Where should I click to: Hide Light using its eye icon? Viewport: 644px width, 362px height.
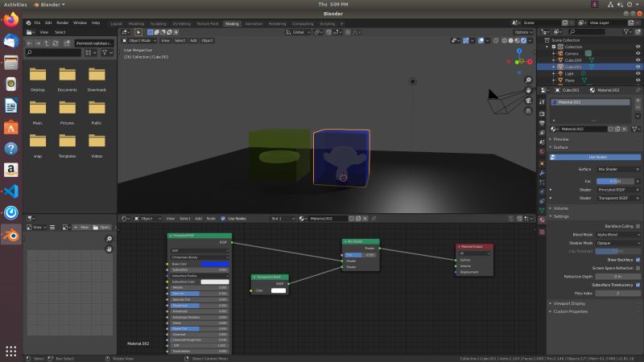click(x=638, y=73)
